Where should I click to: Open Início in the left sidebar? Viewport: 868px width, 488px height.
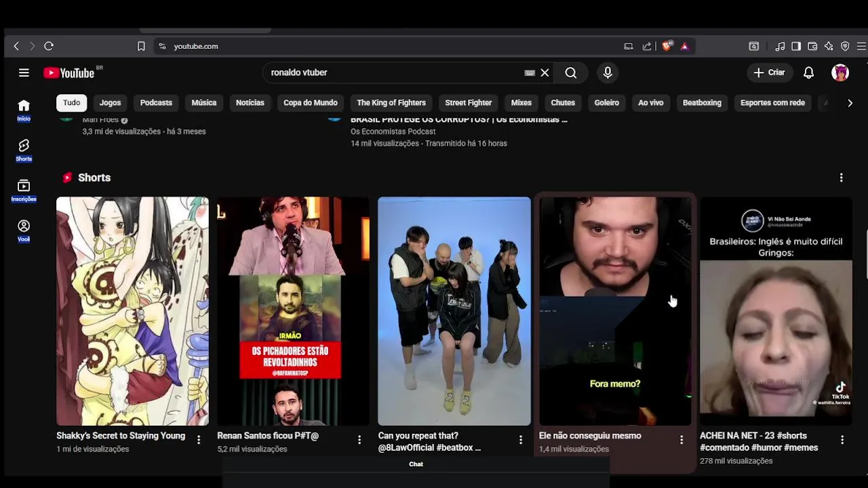pyautogui.click(x=24, y=110)
